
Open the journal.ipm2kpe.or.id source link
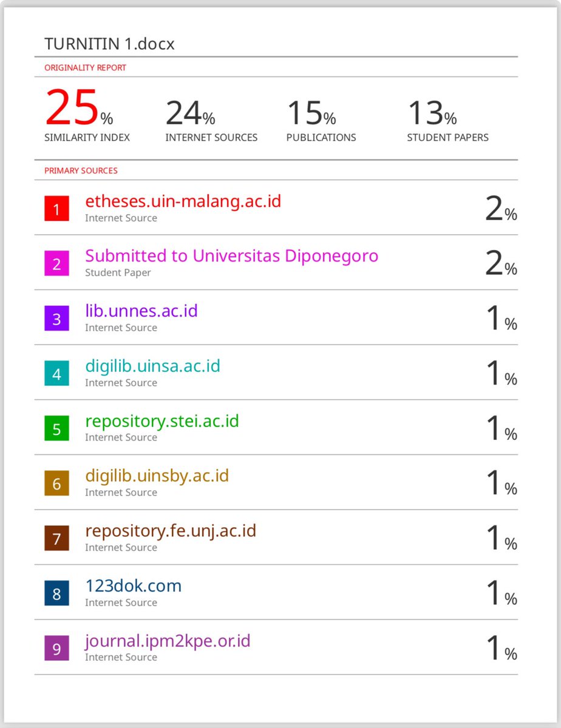[x=168, y=641]
